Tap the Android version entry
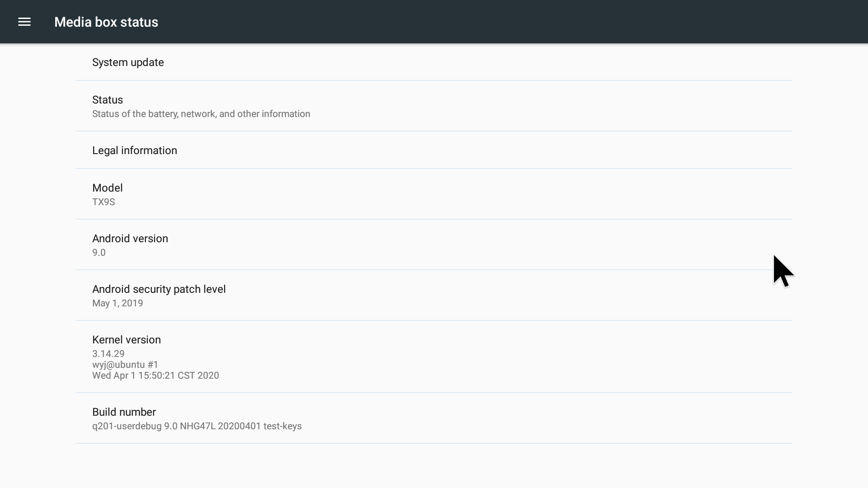 [434, 245]
